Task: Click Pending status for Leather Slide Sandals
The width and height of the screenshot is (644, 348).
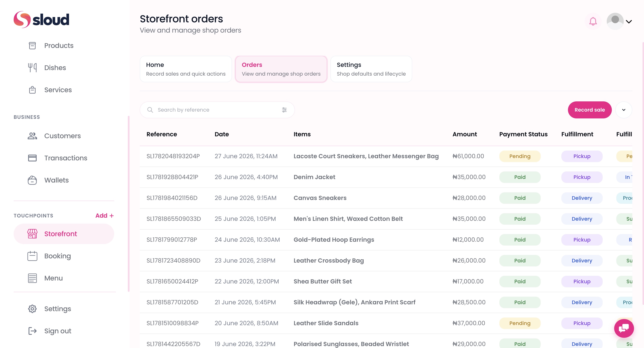Action: click(x=520, y=323)
